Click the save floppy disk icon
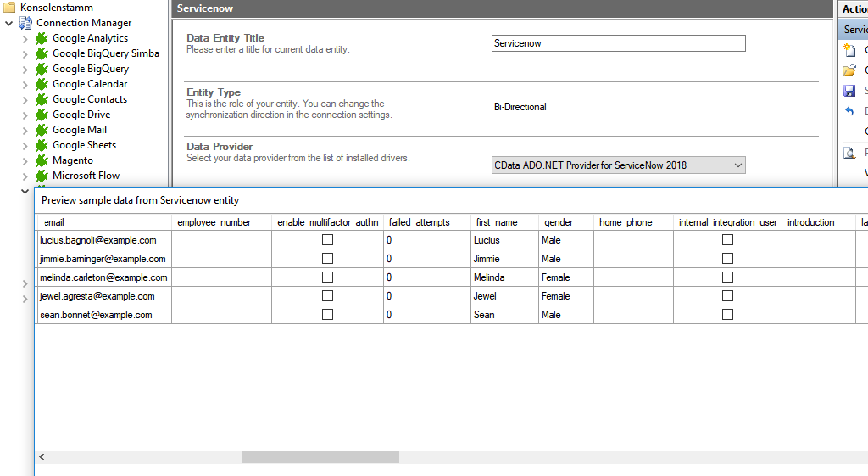 (849, 91)
